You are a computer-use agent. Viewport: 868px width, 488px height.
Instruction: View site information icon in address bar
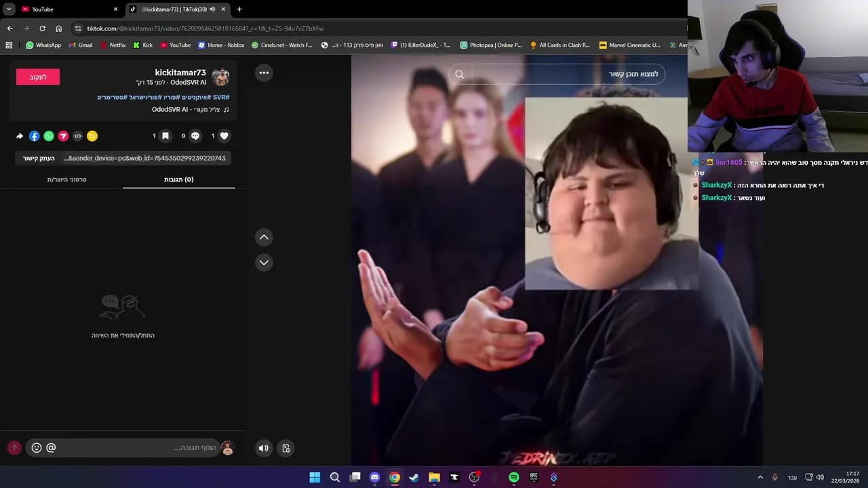coord(78,28)
